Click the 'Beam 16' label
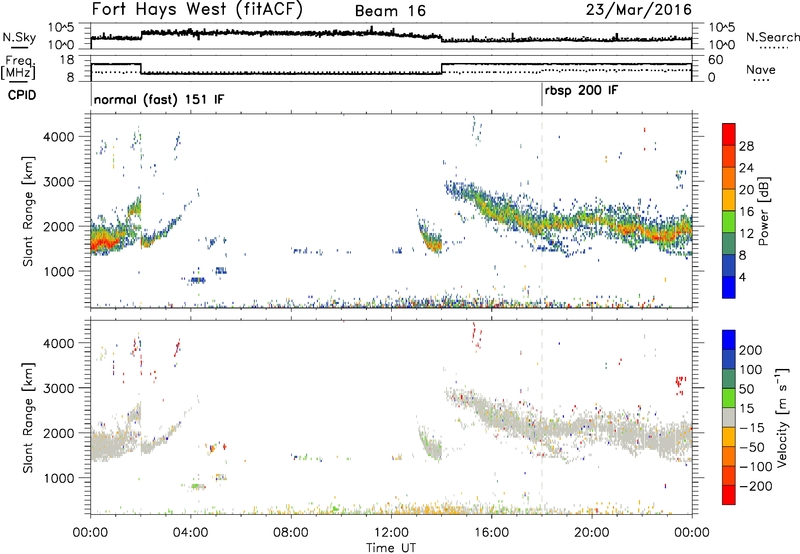This screenshot has width=800, height=554. pos(390,11)
